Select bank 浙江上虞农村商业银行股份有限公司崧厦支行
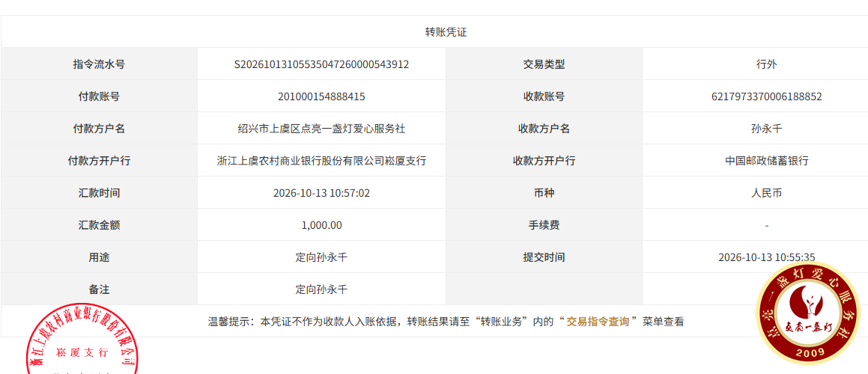This screenshot has height=374, width=868. coord(321,160)
